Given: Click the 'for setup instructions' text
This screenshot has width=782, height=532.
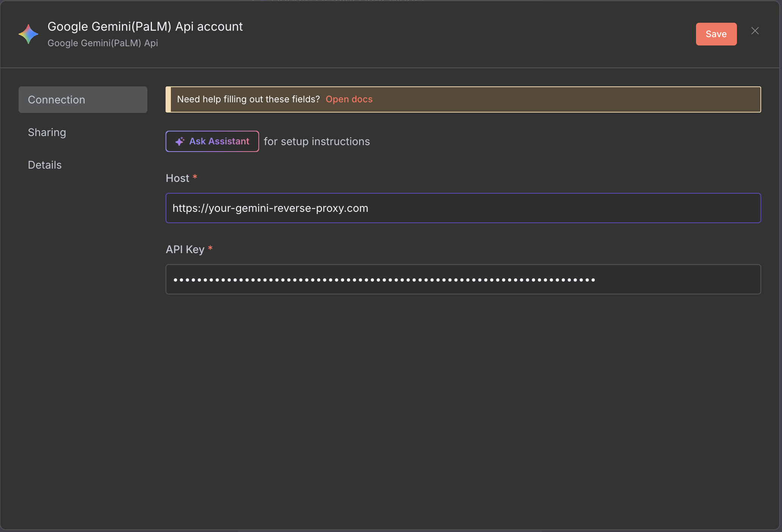Looking at the screenshot, I should pyautogui.click(x=316, y=141).
